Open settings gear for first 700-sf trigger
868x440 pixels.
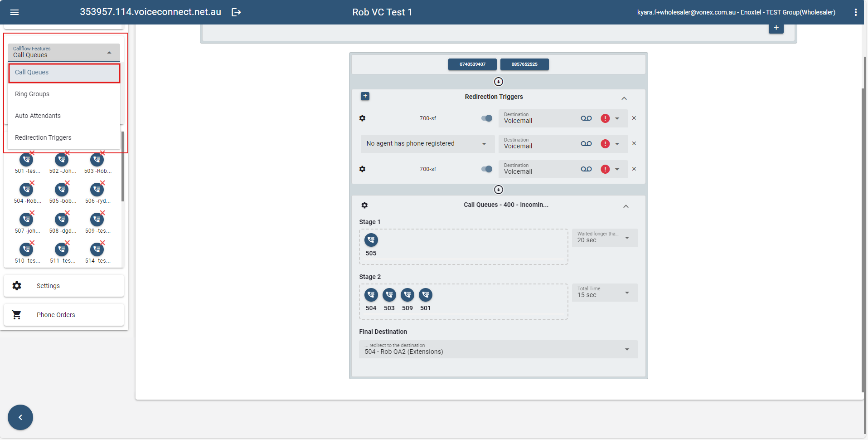tap(362, 118)
